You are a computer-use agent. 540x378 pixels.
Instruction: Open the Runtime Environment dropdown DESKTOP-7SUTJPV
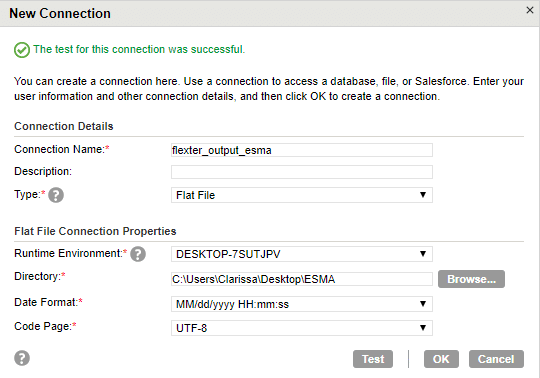point(302,254)
